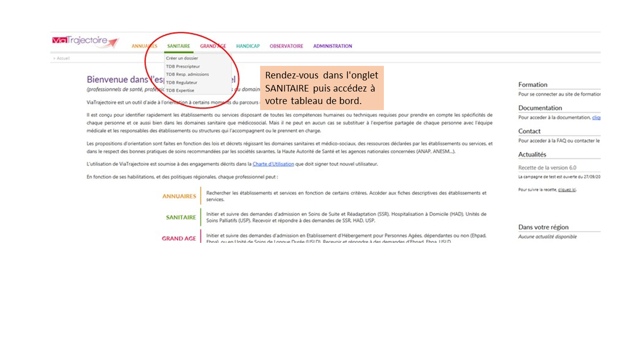Click the orange instruction callout box
The image size is (644, 362).
pyautogui.click(x=321, y=88)
